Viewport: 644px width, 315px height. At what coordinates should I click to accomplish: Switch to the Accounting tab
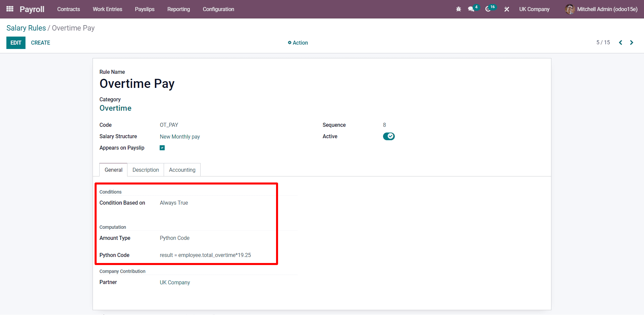[182, 170]
